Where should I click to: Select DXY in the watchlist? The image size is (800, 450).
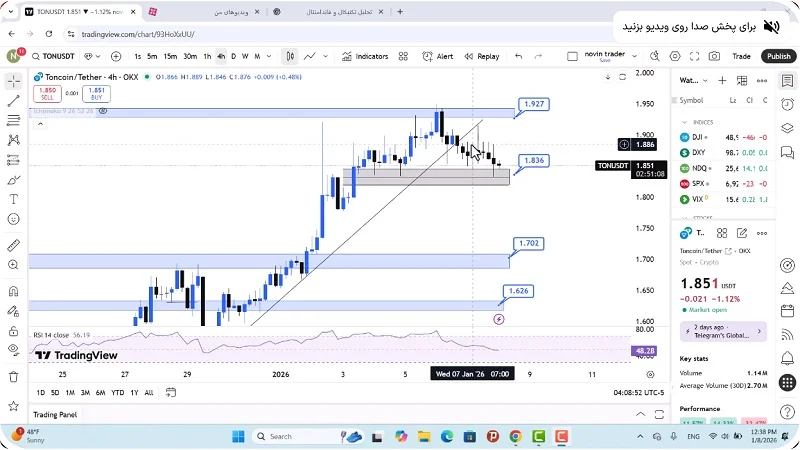(699, 152)
